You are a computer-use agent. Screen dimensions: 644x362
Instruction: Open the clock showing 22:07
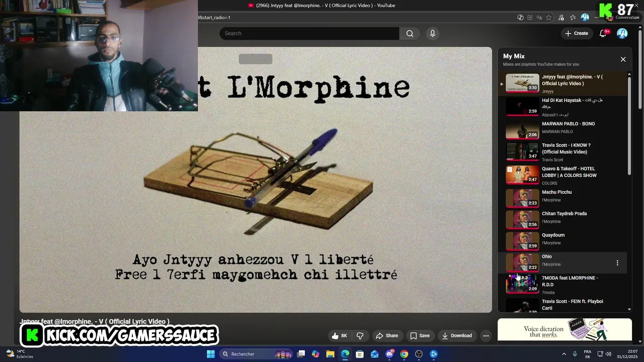(627, 354)
